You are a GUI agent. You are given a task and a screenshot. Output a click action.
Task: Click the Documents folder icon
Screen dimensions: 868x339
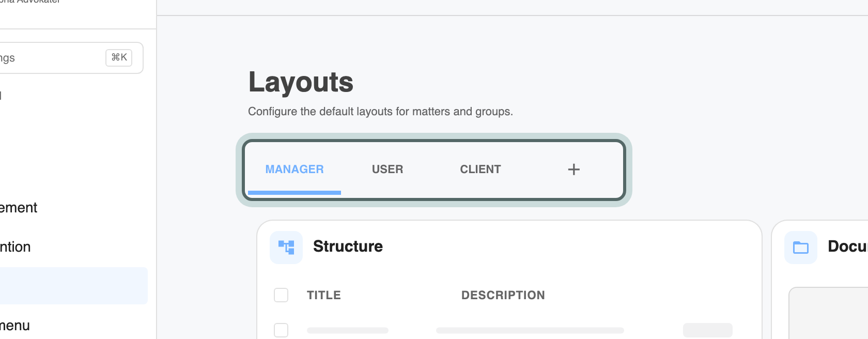click(801, 248)
